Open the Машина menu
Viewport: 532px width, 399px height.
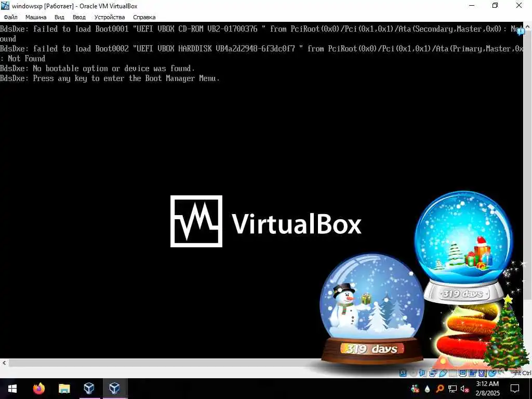[36, 17]
